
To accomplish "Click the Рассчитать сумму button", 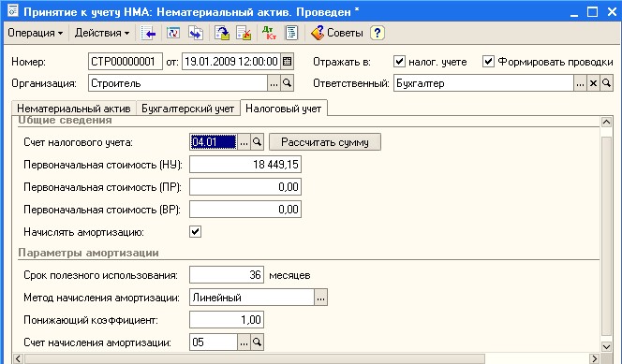I will 325,142.
